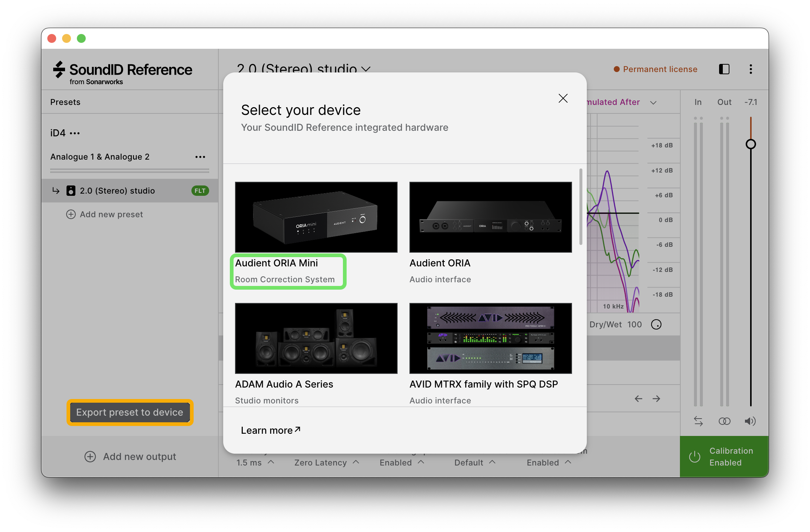Close the Select your device dialog

click(x=563, y=98)
